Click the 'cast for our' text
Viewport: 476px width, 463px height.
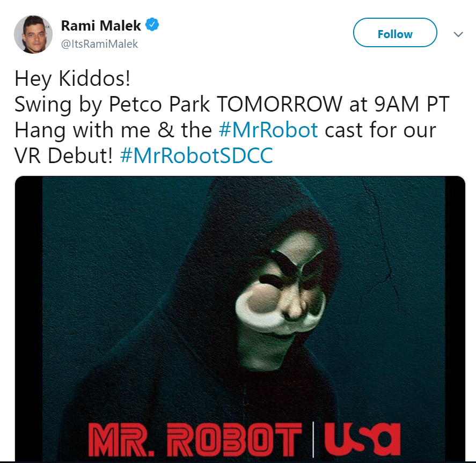(380, 130)
